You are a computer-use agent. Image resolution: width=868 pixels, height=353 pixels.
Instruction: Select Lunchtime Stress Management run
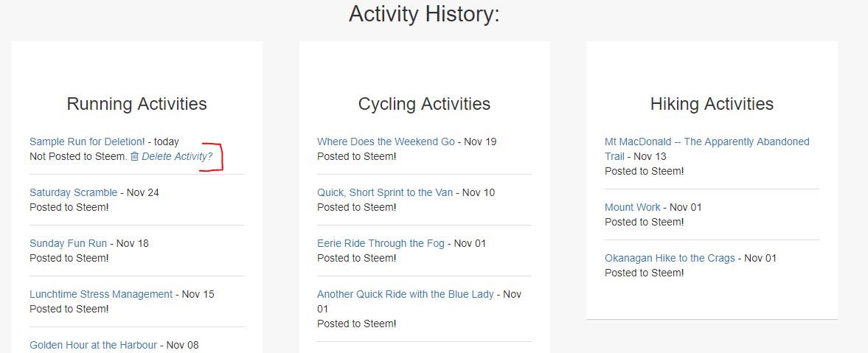[x=101, y=294]
